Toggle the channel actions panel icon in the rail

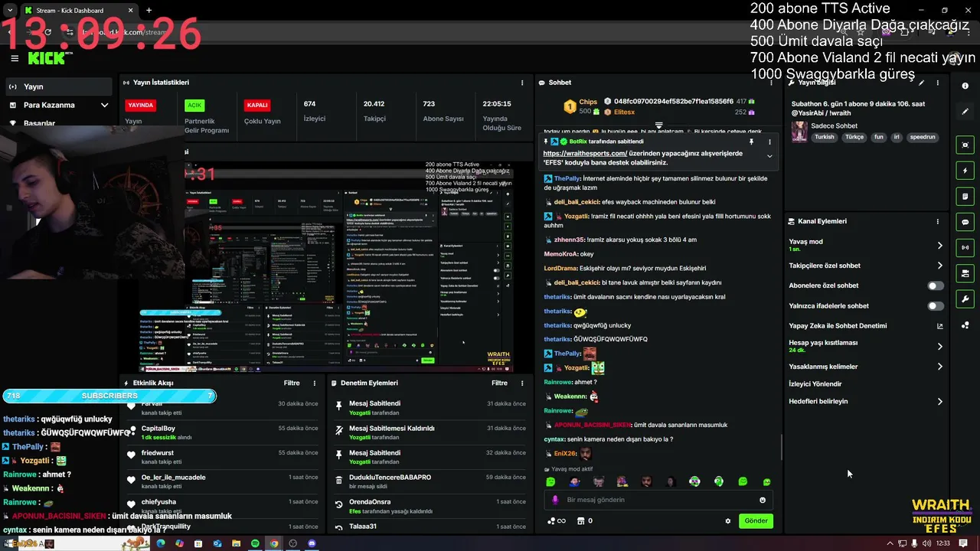pyautogui.click(x=965, y=273)
